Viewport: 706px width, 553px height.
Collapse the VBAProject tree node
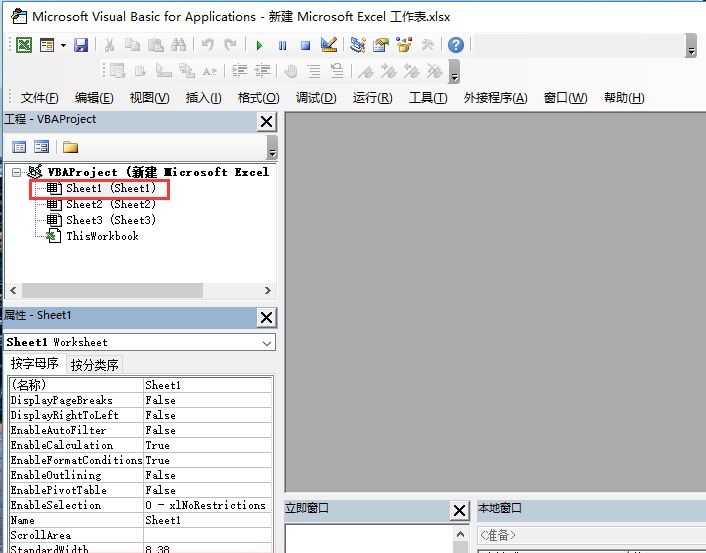pos(17,172)
